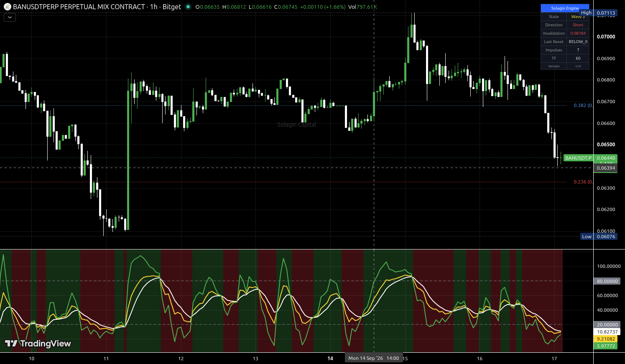Expand the indicator legend chevron
Viewport: 625px width, 364px height.
click(10, 18)
